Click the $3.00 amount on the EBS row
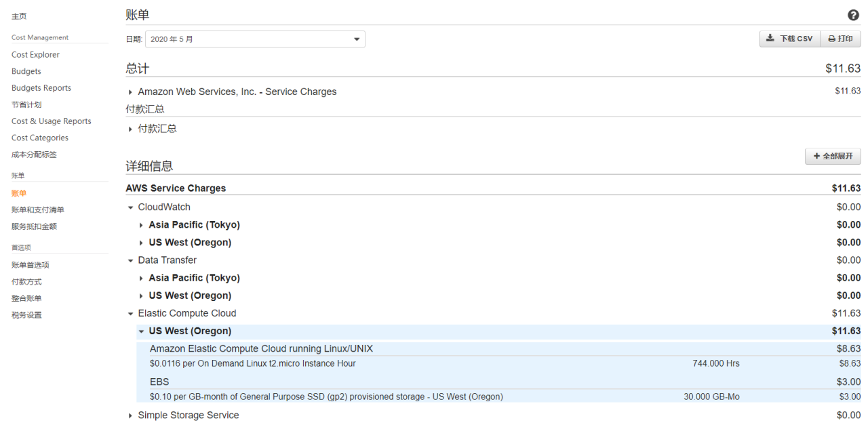This screenshot has width=868, height=427. (x=849, y=382)
